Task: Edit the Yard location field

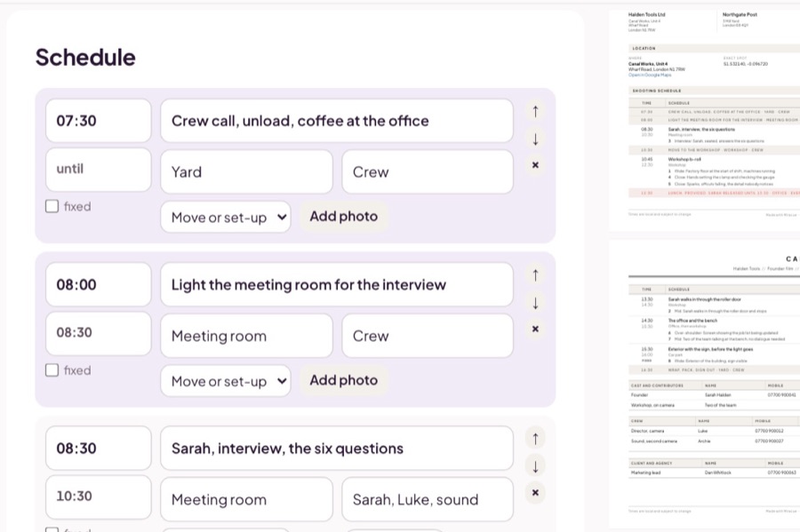Action: click(x=246, y=171)
